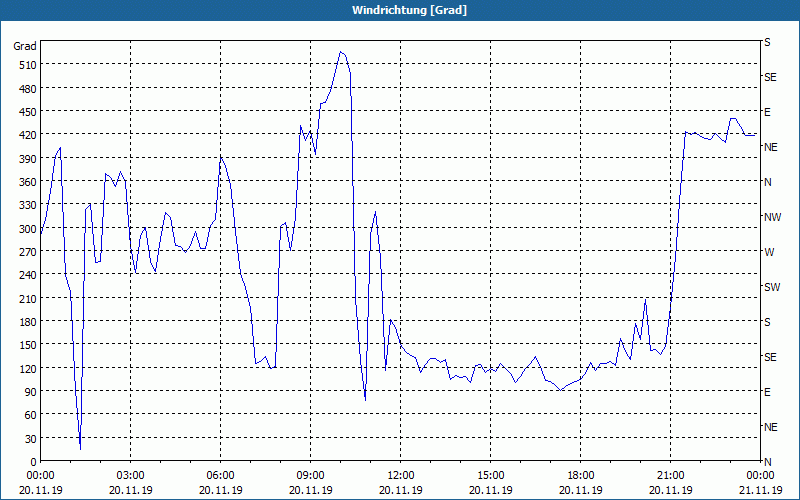Click the S compass label beside 180 gridline

pos(767,322)
